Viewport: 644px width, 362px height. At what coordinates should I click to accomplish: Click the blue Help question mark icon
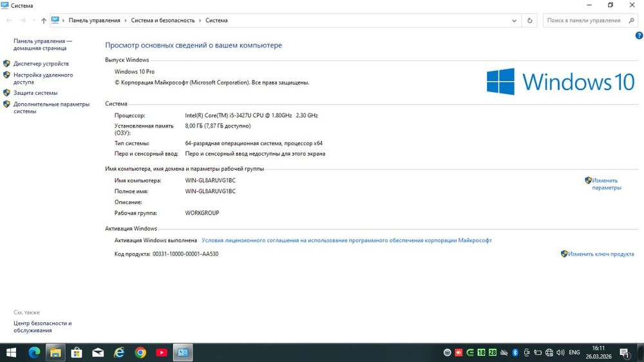click(639, 35)
